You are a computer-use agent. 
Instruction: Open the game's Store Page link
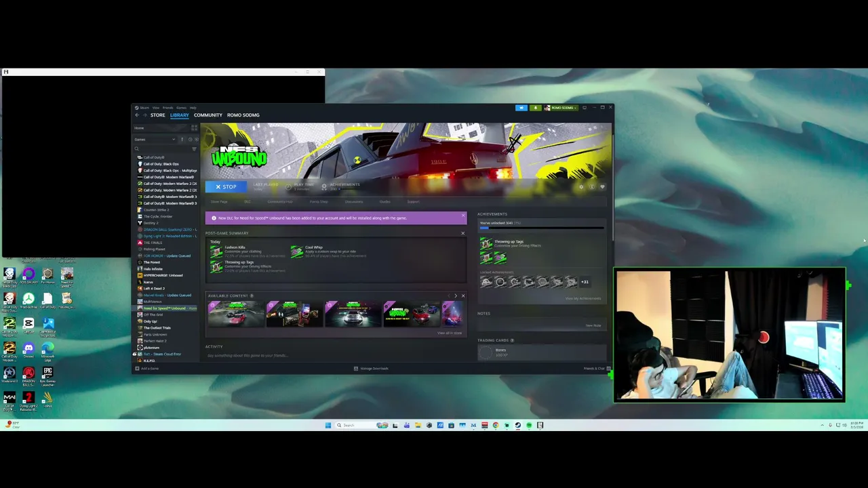219,202
